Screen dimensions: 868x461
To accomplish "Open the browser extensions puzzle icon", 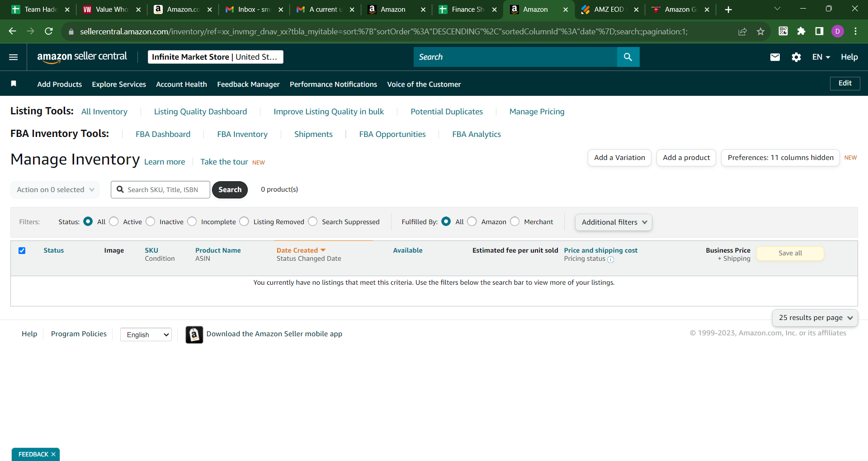I will click(801, 31).
